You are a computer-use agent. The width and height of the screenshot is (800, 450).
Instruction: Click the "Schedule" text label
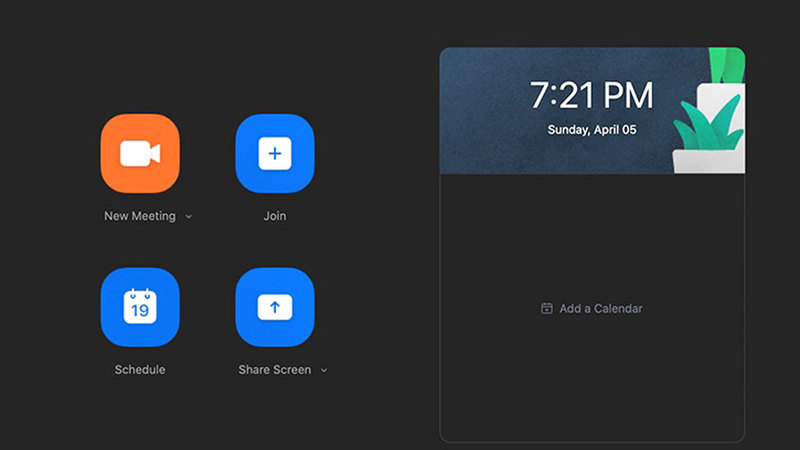coord(140,370)
